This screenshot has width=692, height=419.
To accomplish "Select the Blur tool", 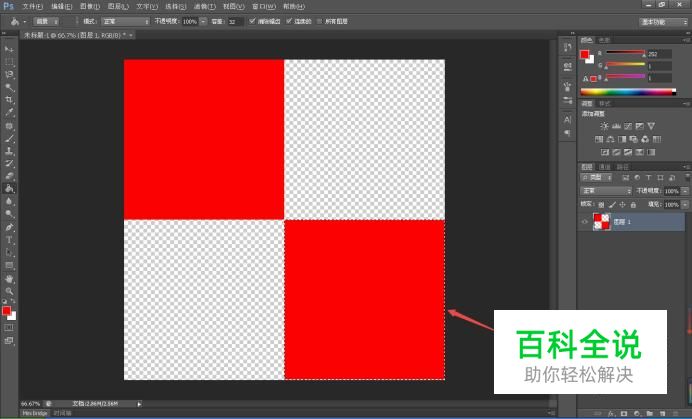I will click(9, 201).
